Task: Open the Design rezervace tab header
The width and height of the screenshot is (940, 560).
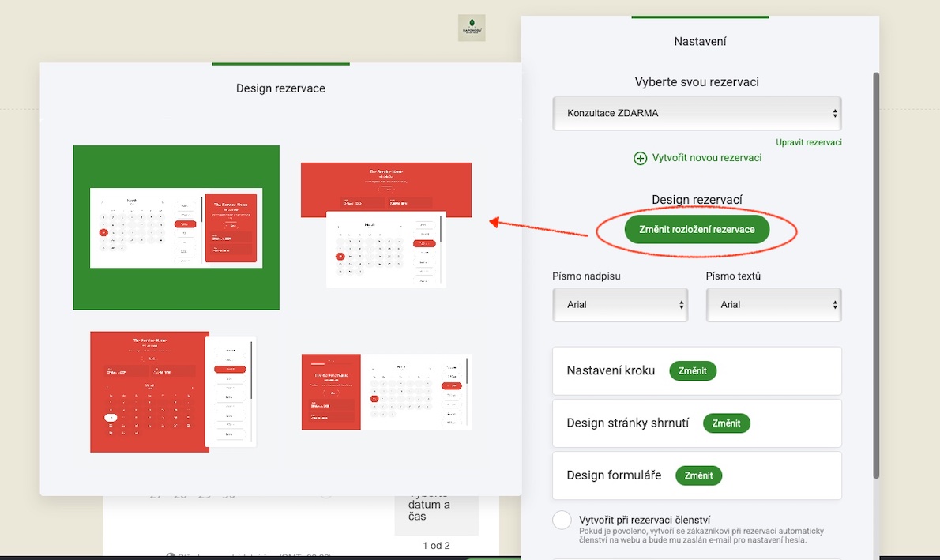Action: click(x=280, y=88)
